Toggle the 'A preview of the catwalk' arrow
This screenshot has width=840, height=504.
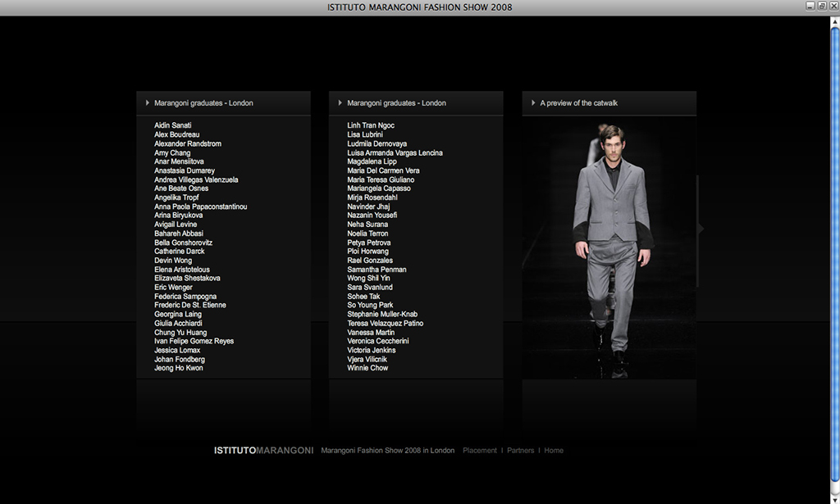[x=533, y=102]
